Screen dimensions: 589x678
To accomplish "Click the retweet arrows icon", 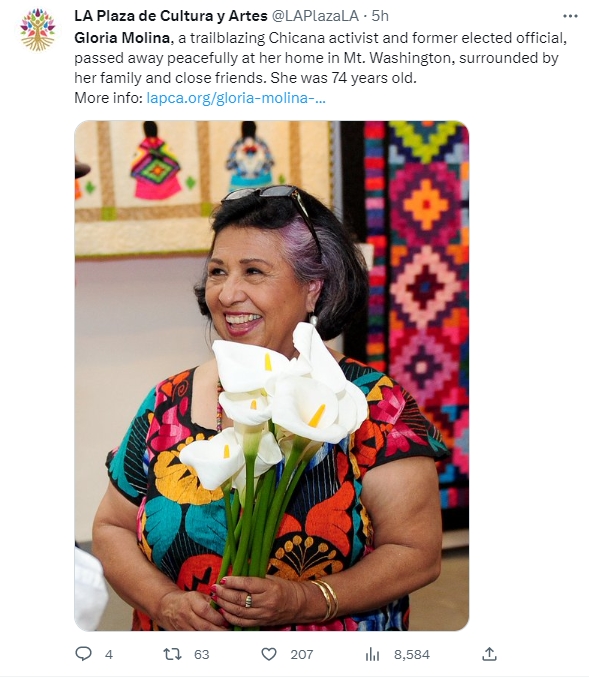I will click(173, 654).
